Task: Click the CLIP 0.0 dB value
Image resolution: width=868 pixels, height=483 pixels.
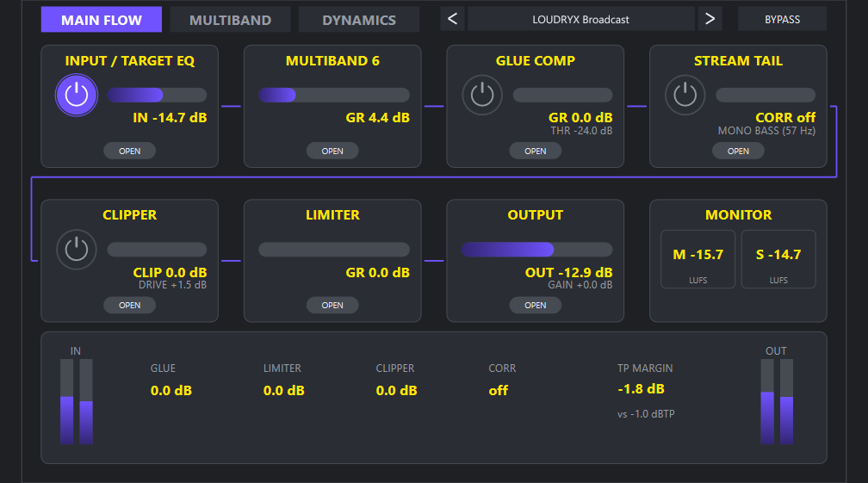Action: pos(170,272)
